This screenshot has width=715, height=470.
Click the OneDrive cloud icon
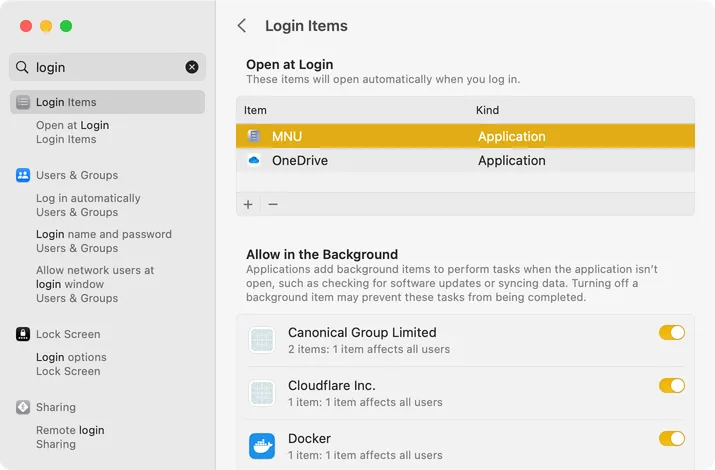pos(254,160)
